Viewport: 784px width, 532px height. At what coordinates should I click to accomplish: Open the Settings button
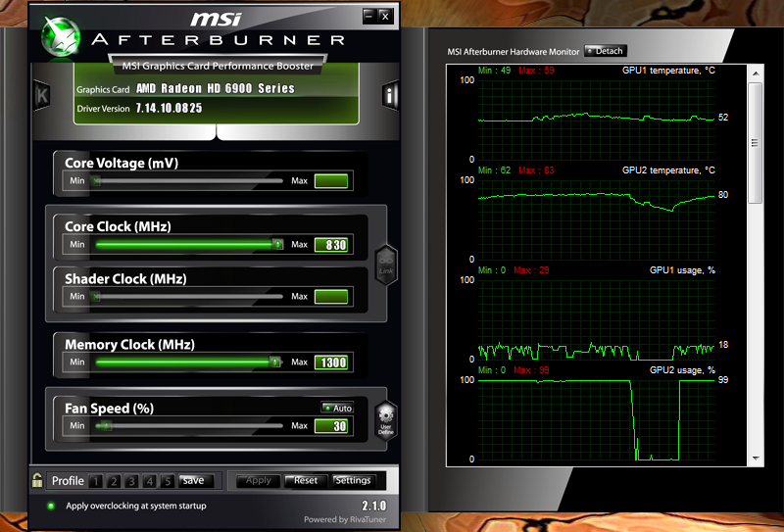[x=354, y=480]
